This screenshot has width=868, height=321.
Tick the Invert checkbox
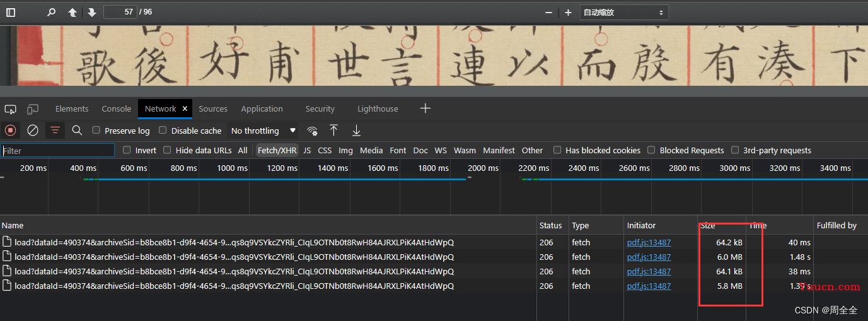[x=127, y=150]
